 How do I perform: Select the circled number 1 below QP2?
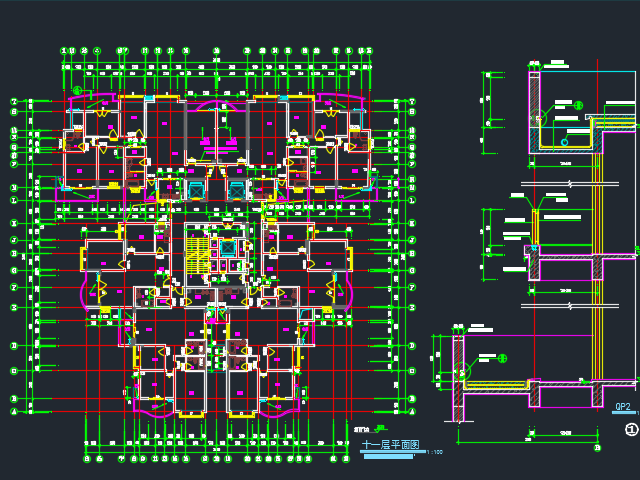631,430
